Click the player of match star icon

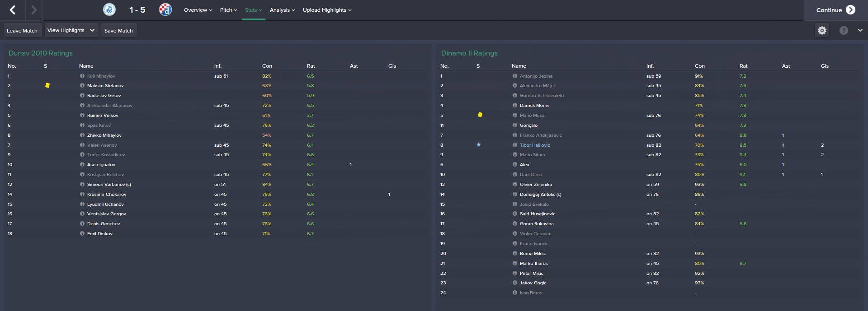click(479, 145)
